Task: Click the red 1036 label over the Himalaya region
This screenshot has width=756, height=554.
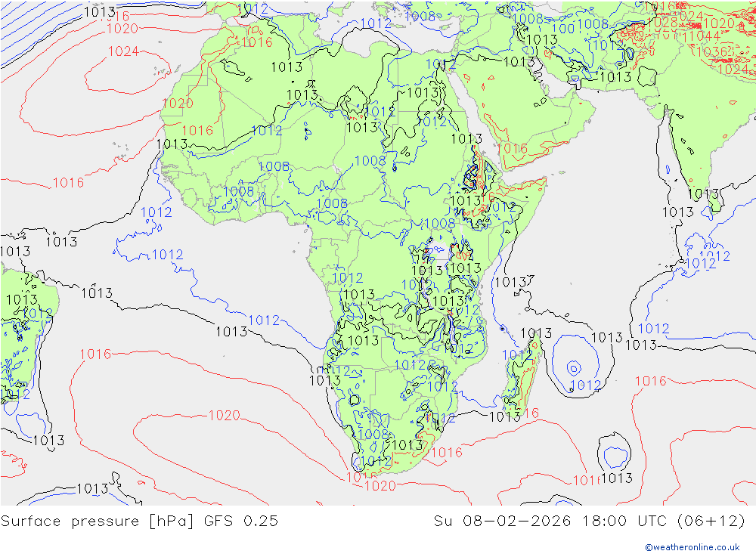Action: [711, 51]
